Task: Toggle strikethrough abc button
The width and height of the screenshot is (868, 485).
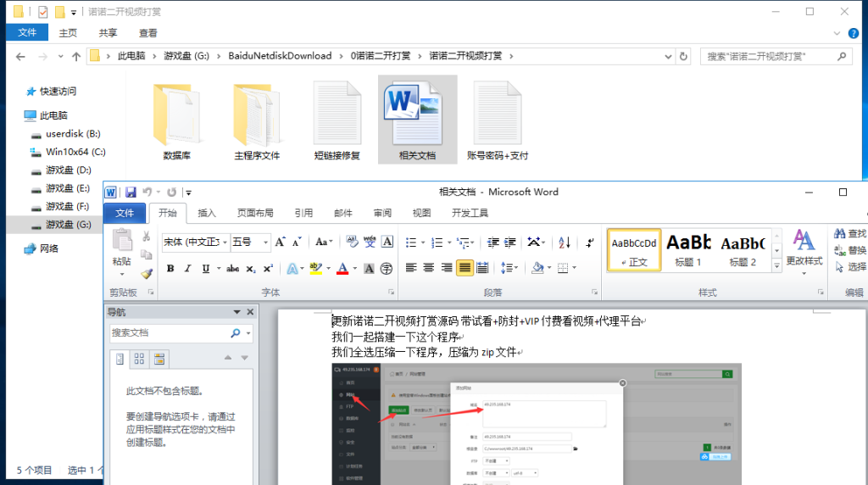Action: point(233,269)
